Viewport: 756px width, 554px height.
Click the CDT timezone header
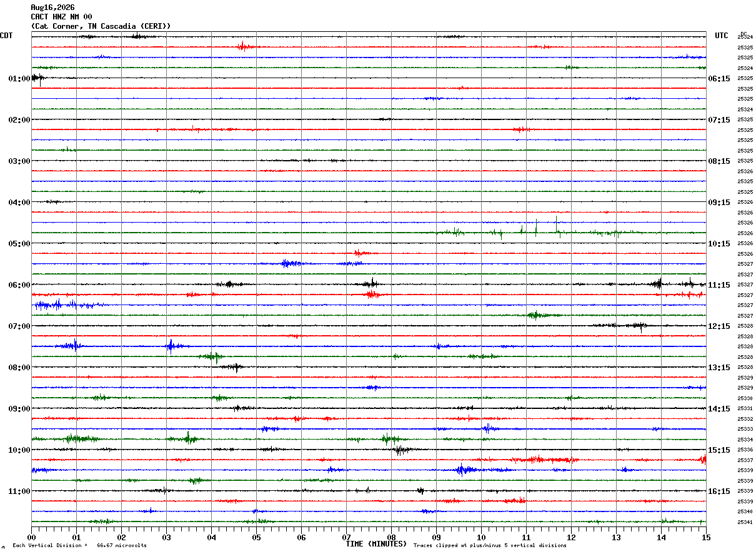click(6, 36)
